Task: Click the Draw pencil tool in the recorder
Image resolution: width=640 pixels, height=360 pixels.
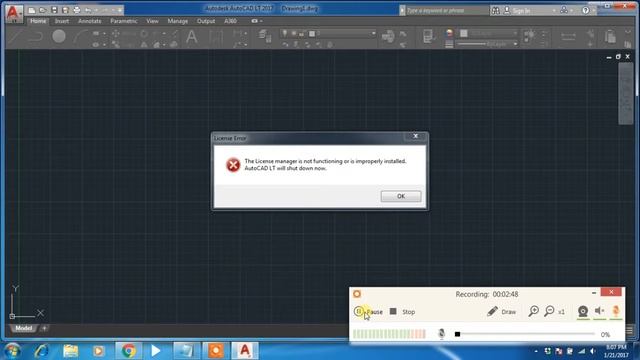Action: click(x=502, y=312)
